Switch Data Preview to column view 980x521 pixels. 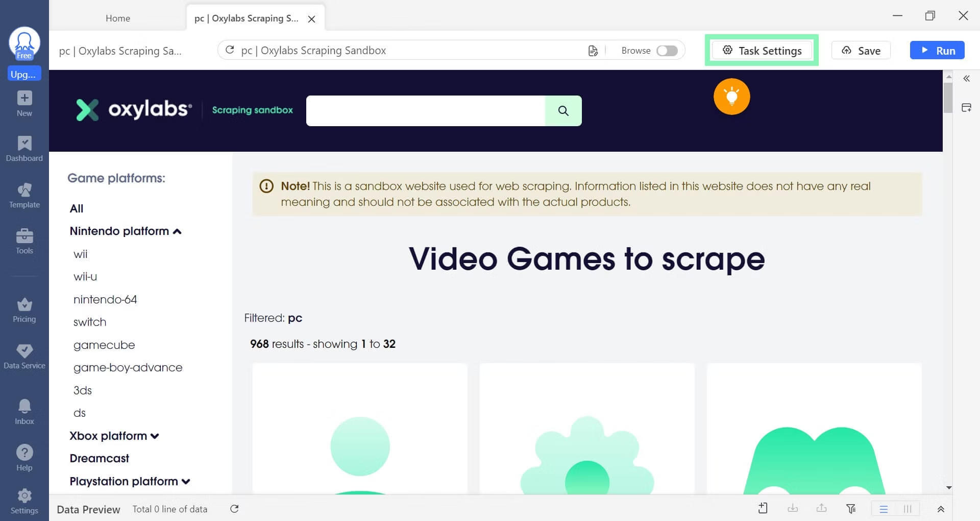click(908, 509)
